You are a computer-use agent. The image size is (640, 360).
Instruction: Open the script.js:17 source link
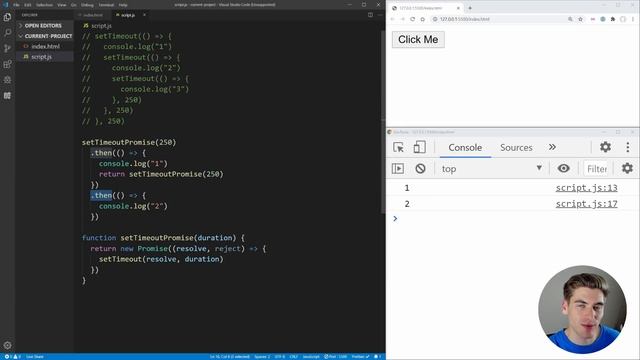[586, 204]
